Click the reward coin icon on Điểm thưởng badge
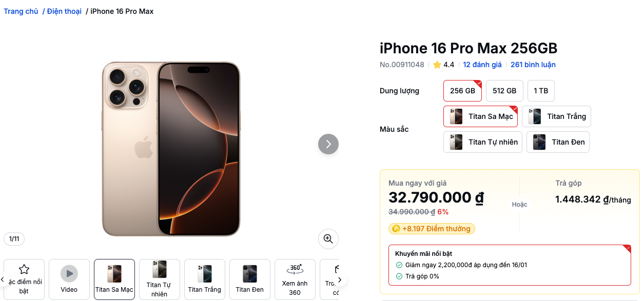 [396, 229]
